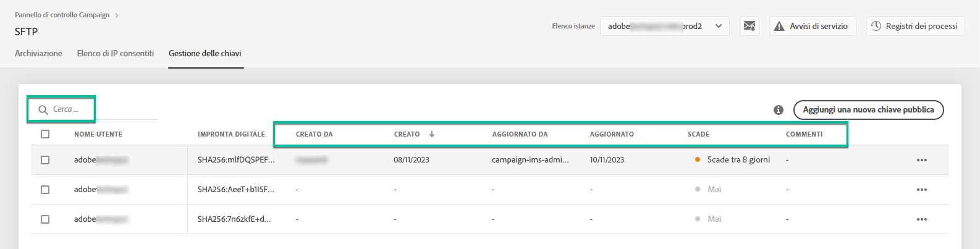Open more actions menu for SHA256:AeeT key
Viewport: 980px width, 249px height.
921,190
